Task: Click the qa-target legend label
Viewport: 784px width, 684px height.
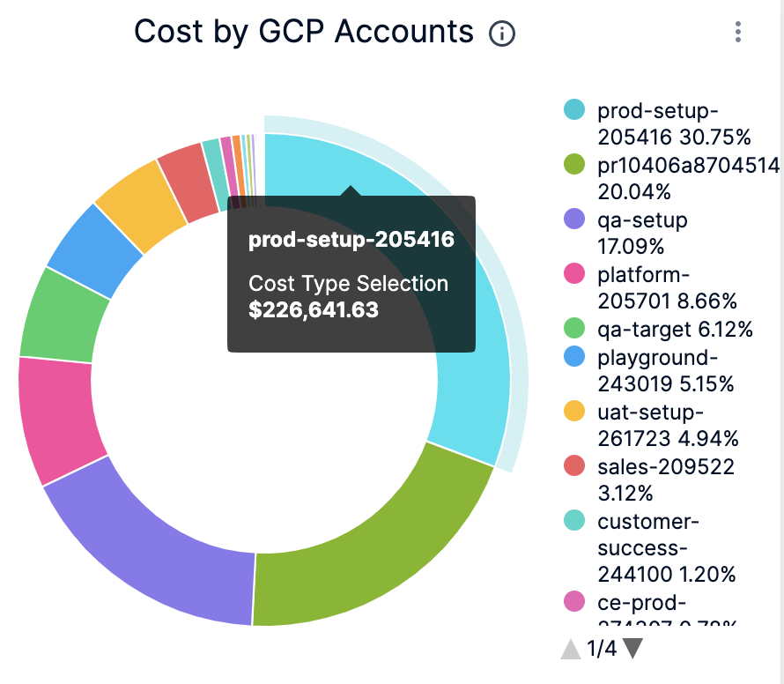Action: coord(675,330)
